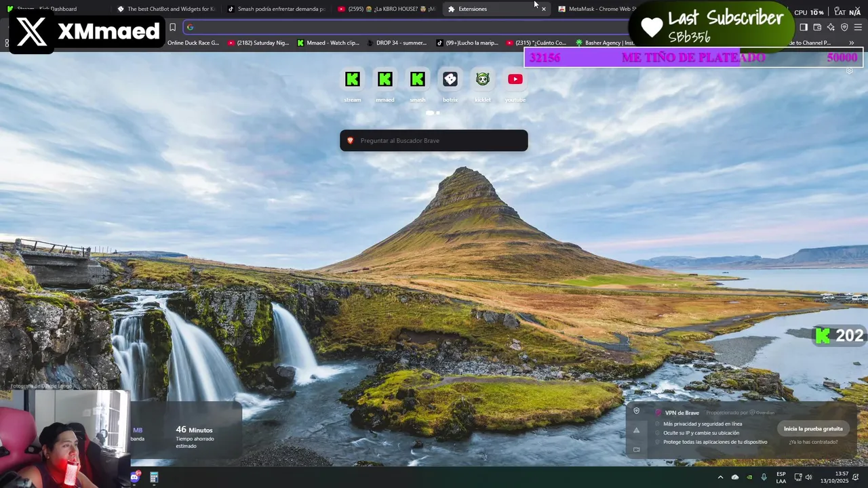The height and width of the screenshot is (488, 868).
Task: Open ESP LAA language indicator
Action: tap(781, 477)
